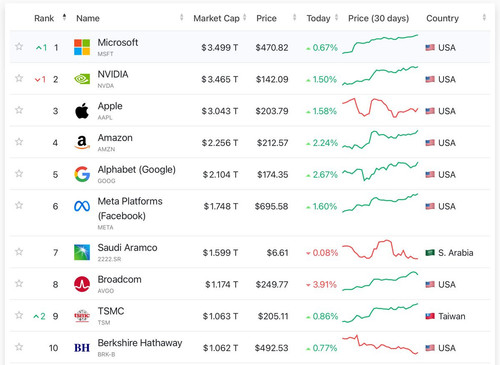The image size is (500, 365).
Task: Click the Amazon logo icon
Action: (82, 142)
